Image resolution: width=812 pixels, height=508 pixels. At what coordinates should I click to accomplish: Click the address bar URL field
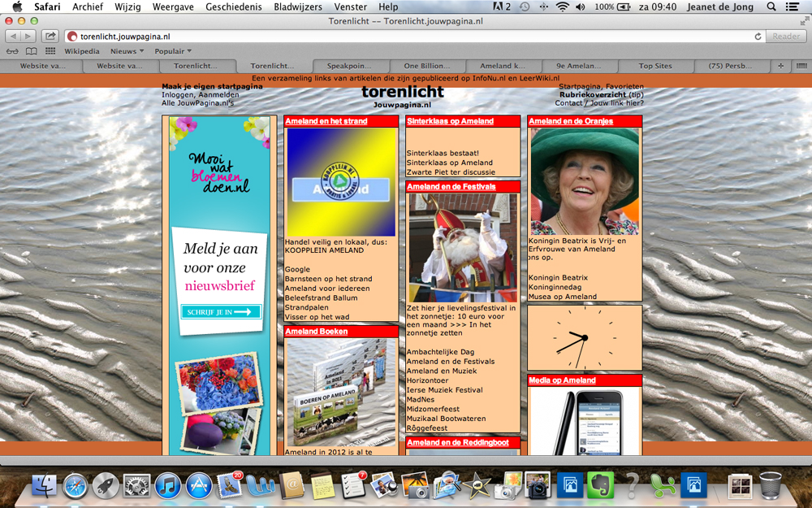pyautogui.click(x=409, y=37)
